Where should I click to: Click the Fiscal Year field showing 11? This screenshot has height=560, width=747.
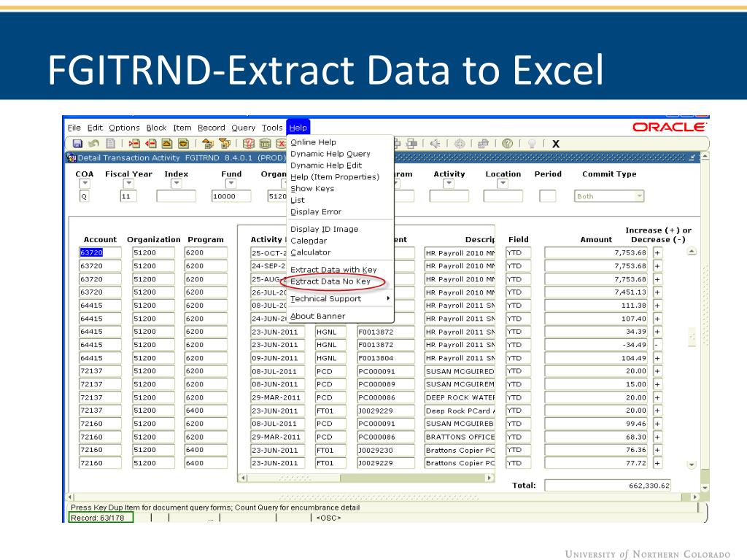click(128, 196)
